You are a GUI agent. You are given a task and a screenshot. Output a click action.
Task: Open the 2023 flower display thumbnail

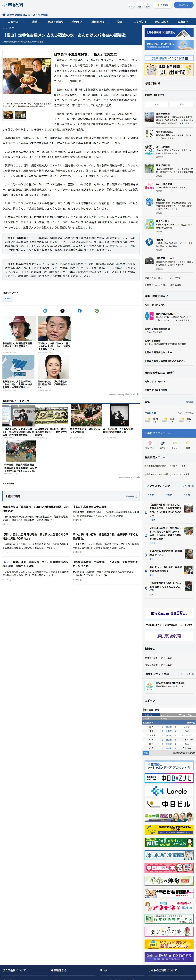52,415
